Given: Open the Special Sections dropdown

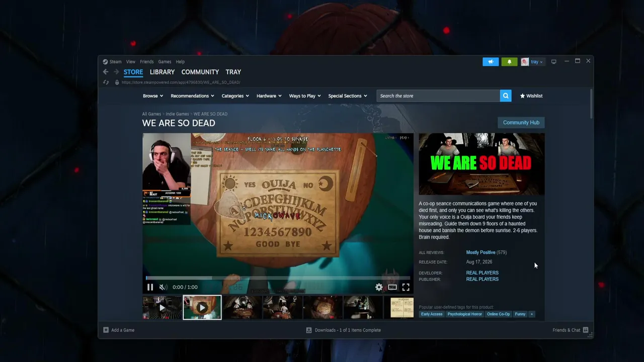Looking at the screenshot, I should pos(348,96).
